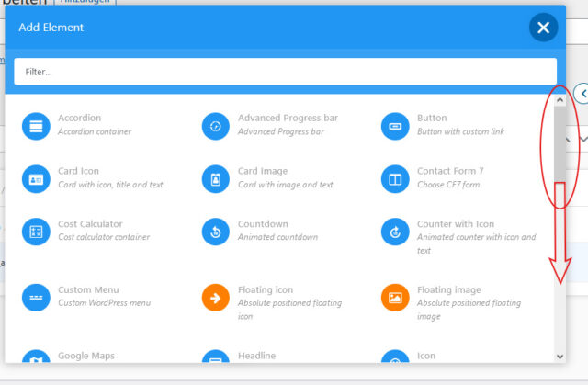Close the Add Element dialog
This screenshot has width=588, height=385.
[x=543, y=28]
